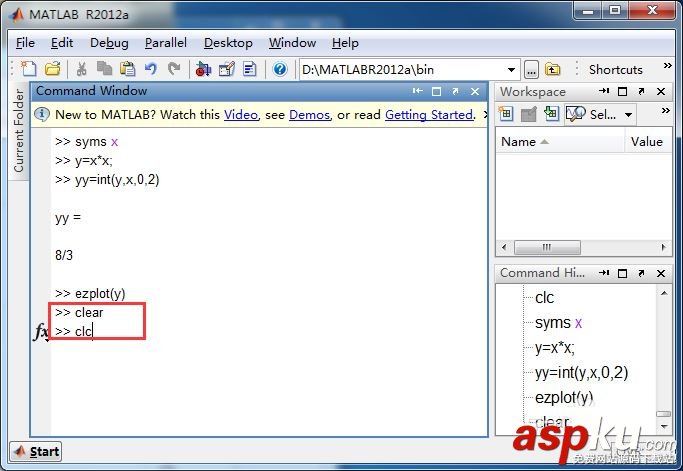Undock the Workspace panel
This screenshot has width=683, height=471.
[641, 91]
